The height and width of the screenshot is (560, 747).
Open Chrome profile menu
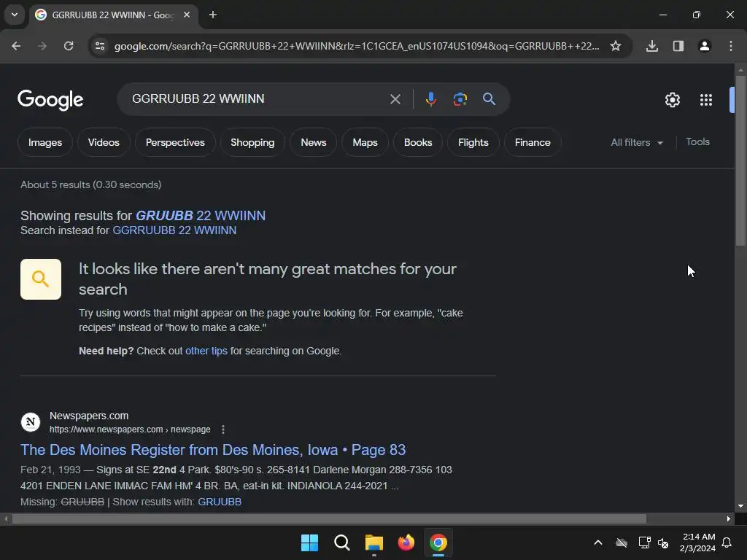[705, 46]
